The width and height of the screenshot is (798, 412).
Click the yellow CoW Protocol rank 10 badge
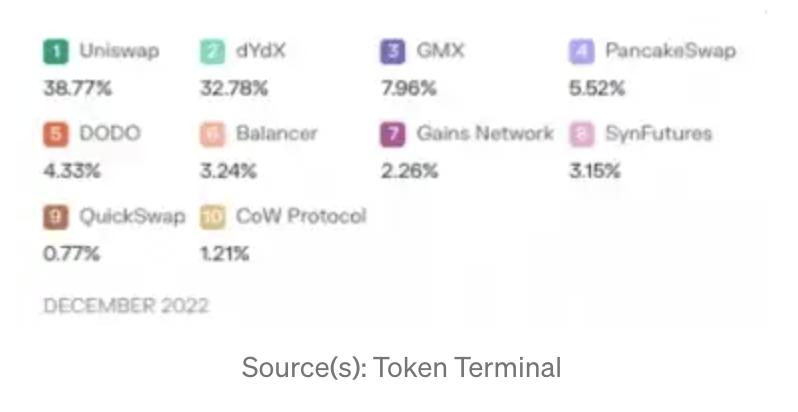(x=213, y=217)
